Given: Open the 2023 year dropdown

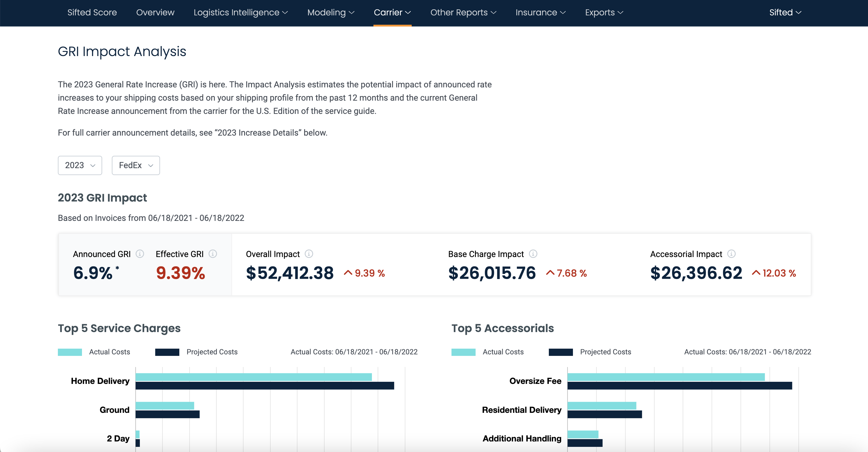Looking at the screenshot, I should [x=80, y=165].
